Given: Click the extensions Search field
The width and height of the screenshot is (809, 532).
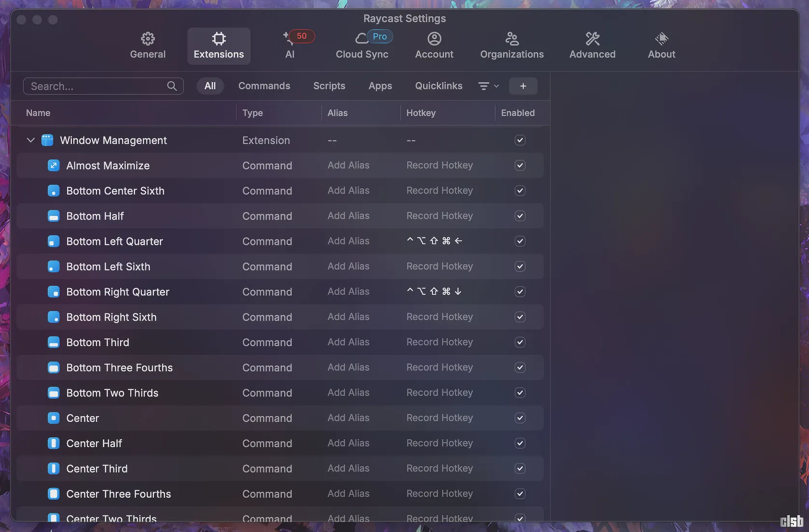Looking at the screenshot, I should [103, 86].
